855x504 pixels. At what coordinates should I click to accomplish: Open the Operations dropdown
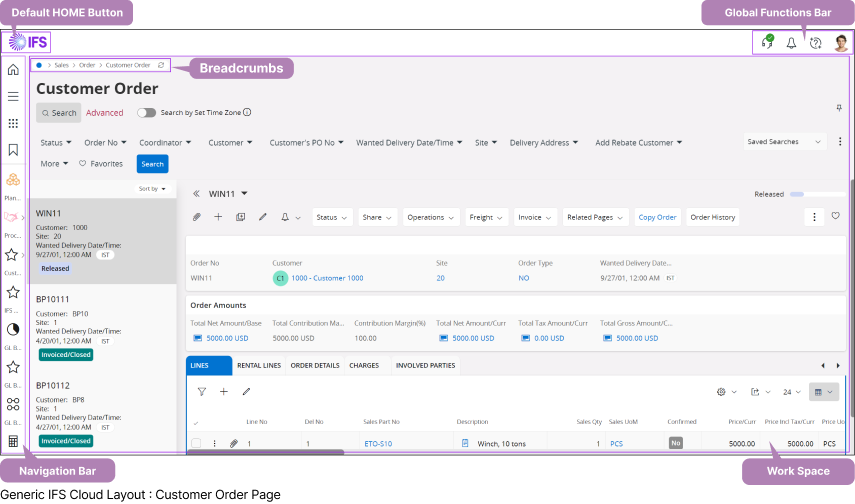pos(432,217)
